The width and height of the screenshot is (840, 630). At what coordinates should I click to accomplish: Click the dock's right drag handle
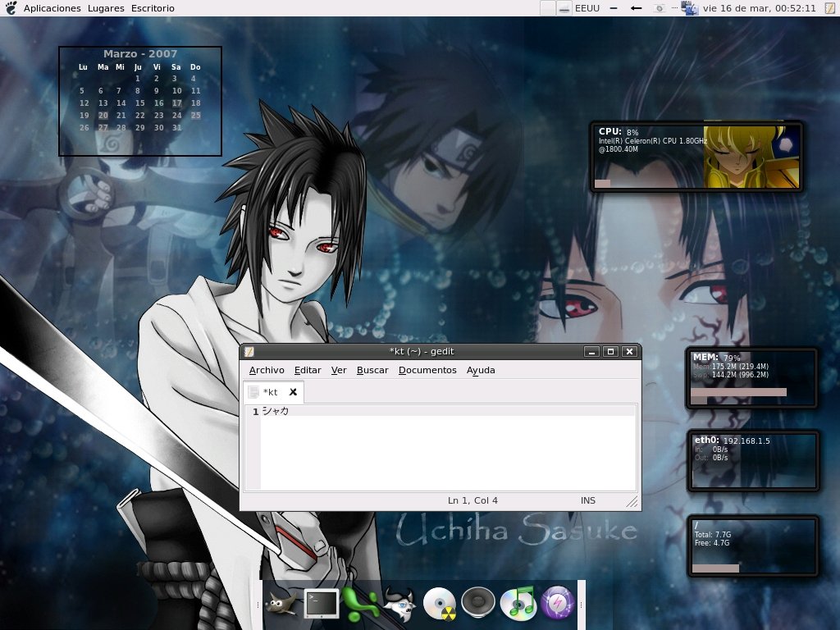point(582,605)
